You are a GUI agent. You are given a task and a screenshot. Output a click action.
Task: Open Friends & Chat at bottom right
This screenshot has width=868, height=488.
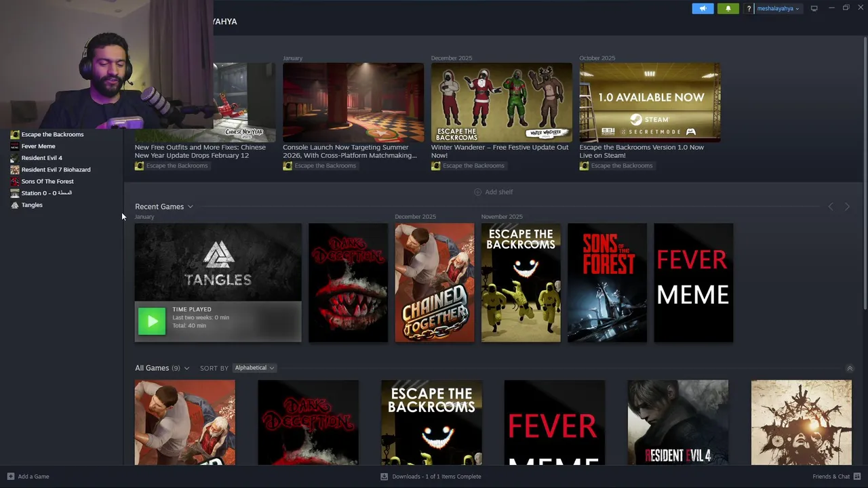click(837, 476)
